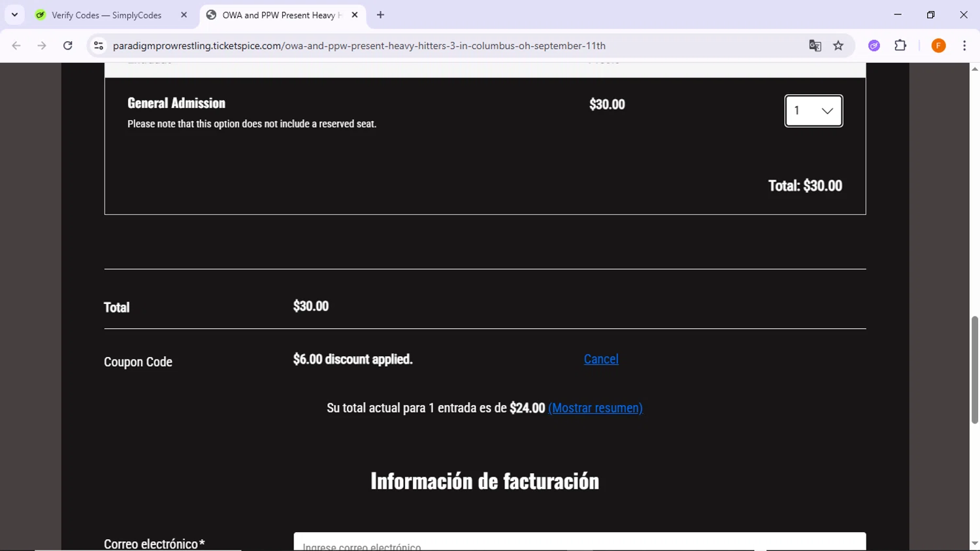Click the Total: $30.00 summary text
This screenshot has height=551, width=980.
coord(805,186)
